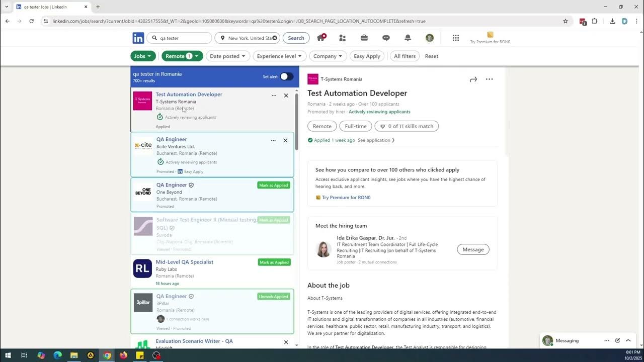
Task: Unmark Applied on the 3Pillar QA Engineer job
Action: pyautogui.click(x=273, y=296)
